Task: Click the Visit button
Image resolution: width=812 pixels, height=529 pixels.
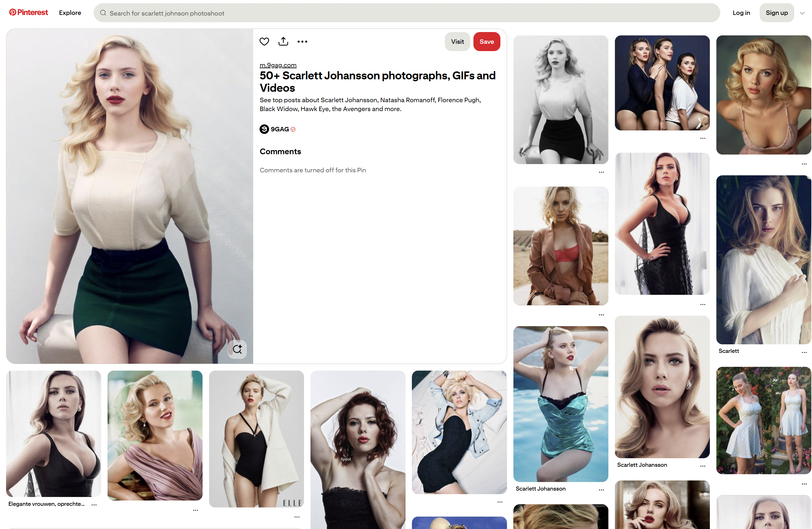Action: (457, 42)
